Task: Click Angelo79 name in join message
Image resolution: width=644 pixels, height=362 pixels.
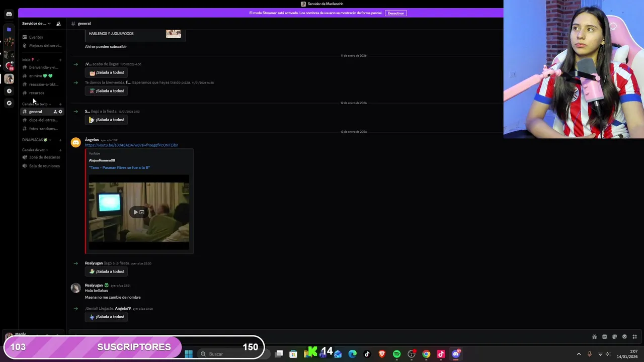Action: coord(123,309)
